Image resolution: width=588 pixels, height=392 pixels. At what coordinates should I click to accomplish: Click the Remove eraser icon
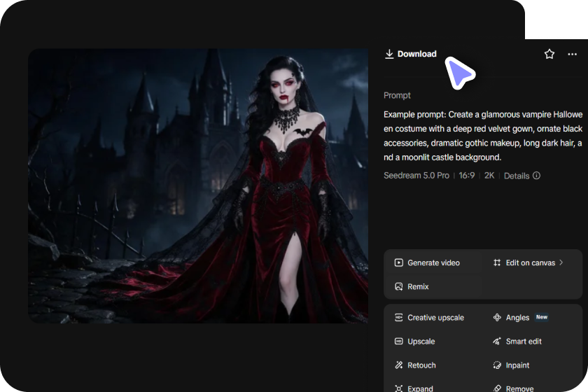[497, 388]
